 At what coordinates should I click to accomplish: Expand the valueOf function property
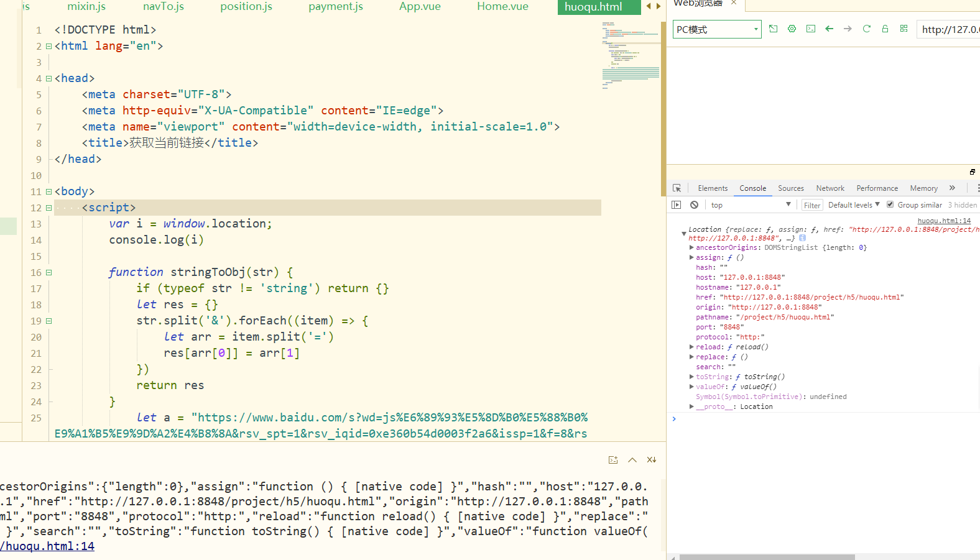[691, 387]
